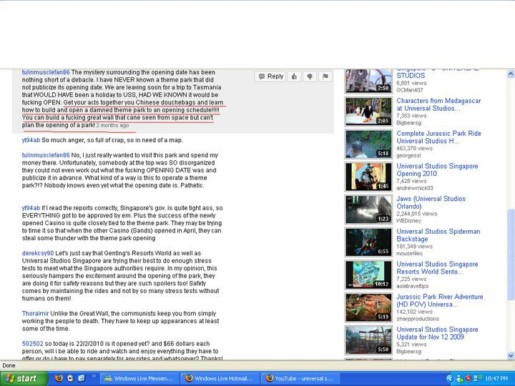Switch to Windows Live Hotmail taskbar window
This screenshot has height=386, width=515.
click(x=219, y=379)
